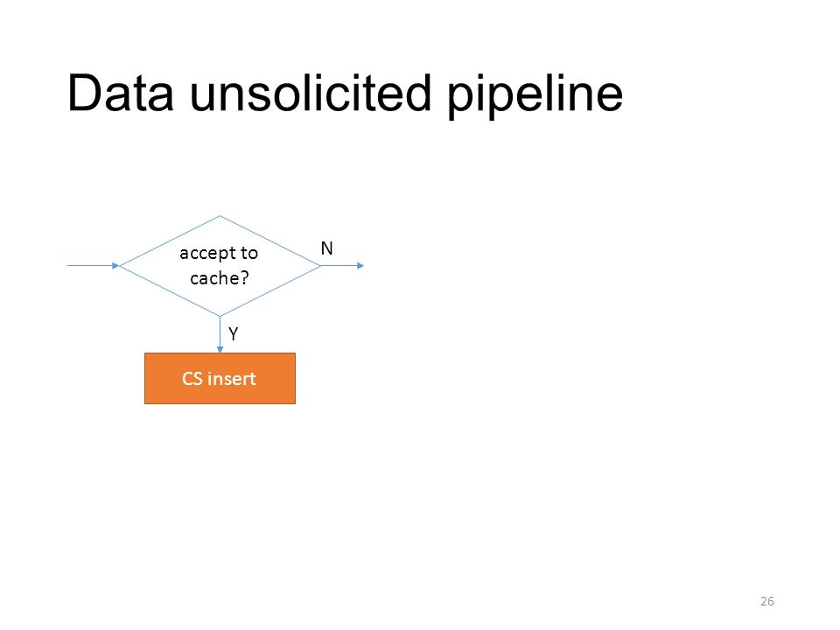Screen dimensions: 840x630
Task: Click the word 'Data' in the title
Action: pyautogui.click(x=121, y=94)
